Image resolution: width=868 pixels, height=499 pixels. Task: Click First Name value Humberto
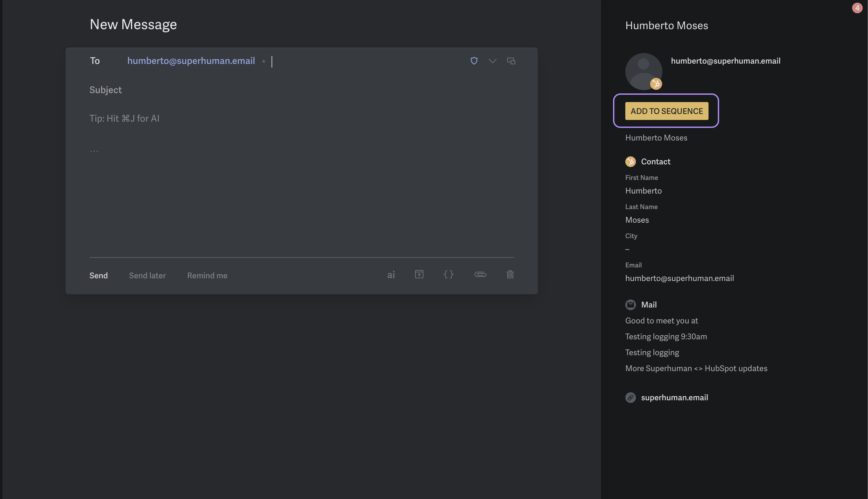click(643, 191)
